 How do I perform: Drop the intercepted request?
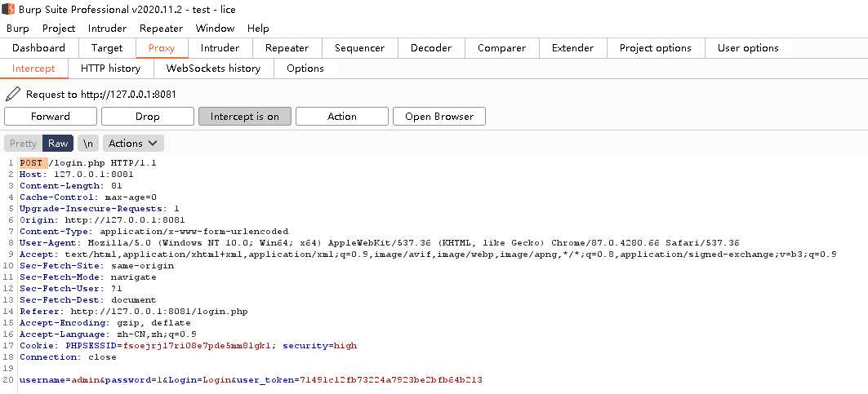point(148,116)
